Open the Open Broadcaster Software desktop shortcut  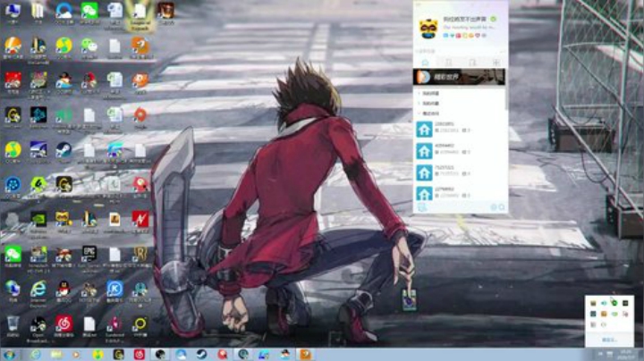(x=38, y=328)
